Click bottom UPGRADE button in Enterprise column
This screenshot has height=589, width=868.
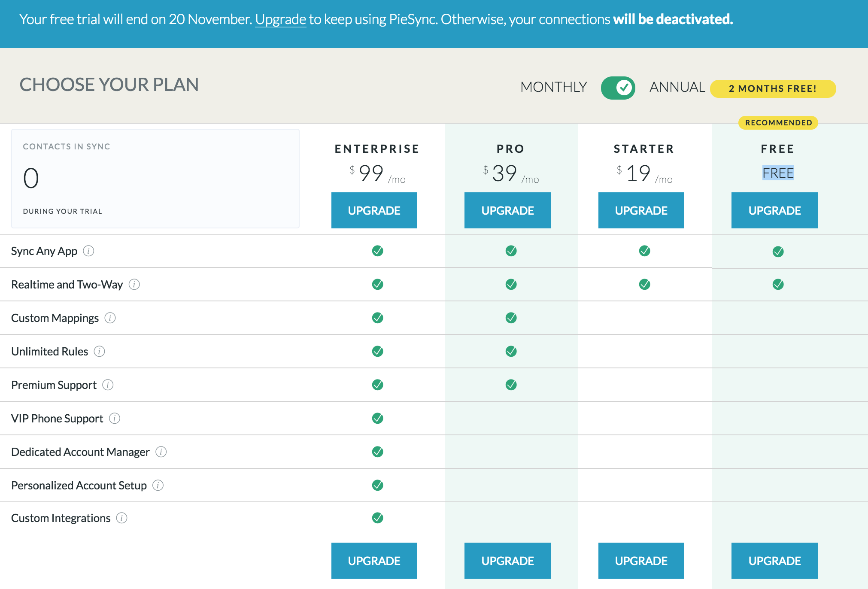(x=374, y=561)
